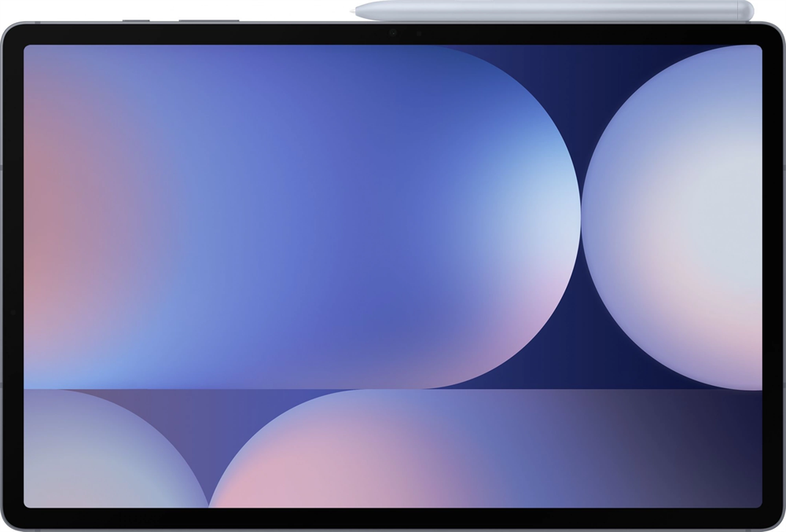Tap the point where bottom two shapes meet
The image size is (786, 532).
pyautogui.click(x=209, y=501)
